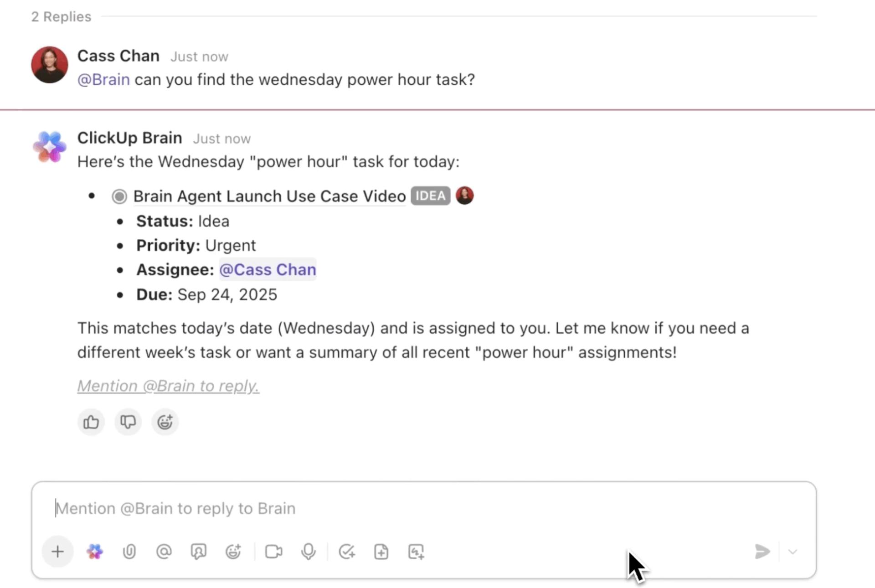Give thumbs down to Brain's reply

tap(128, 422)
